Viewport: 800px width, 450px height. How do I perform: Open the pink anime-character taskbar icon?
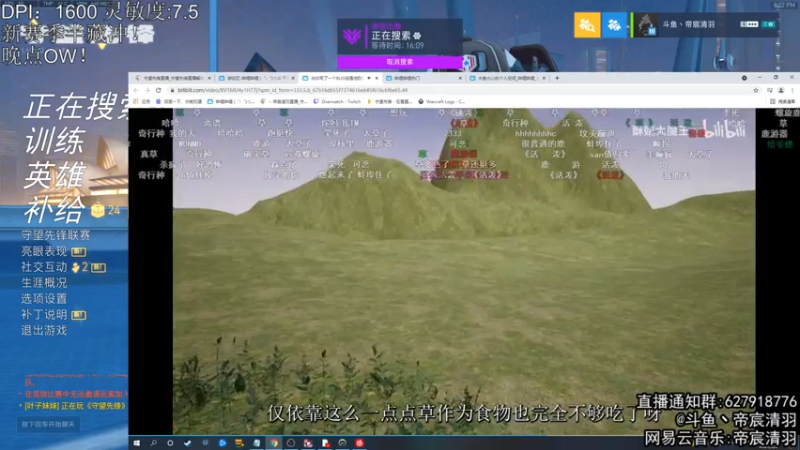coord(308,443)
